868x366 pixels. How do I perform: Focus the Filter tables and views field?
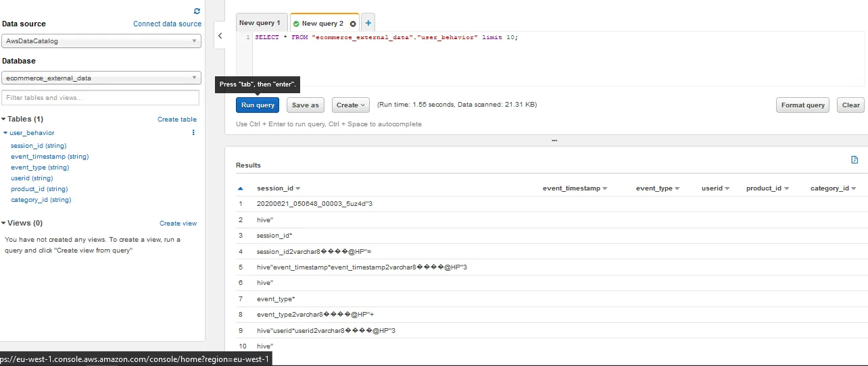coord(101,98)
